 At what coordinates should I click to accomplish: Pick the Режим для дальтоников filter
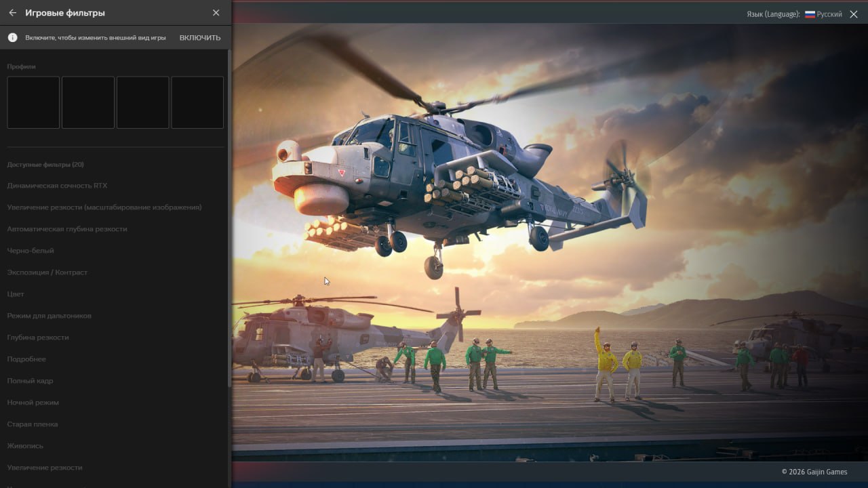tap(49, 316)
